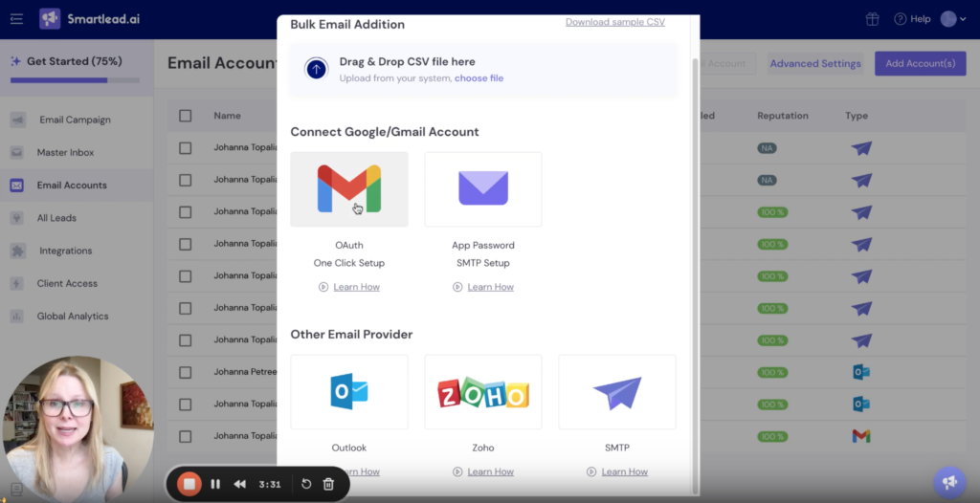Open the Help menu
980x503 pixels.
pyautogui.click(x=912, y=19)
